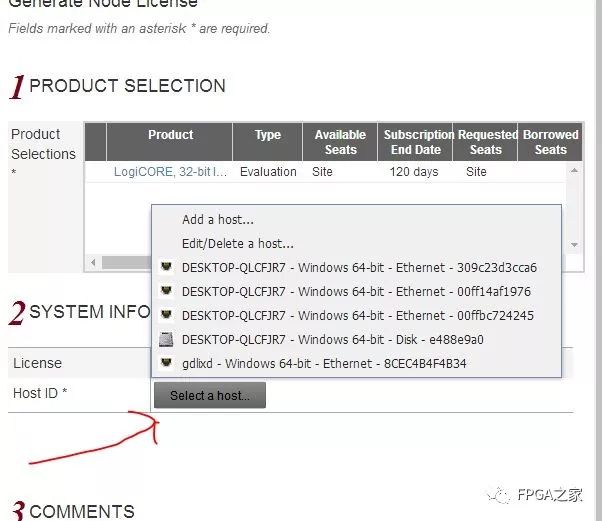Click the Type column header
This screenshot has height=521, width=602.
pyautogui.click(x=268, y=142)
